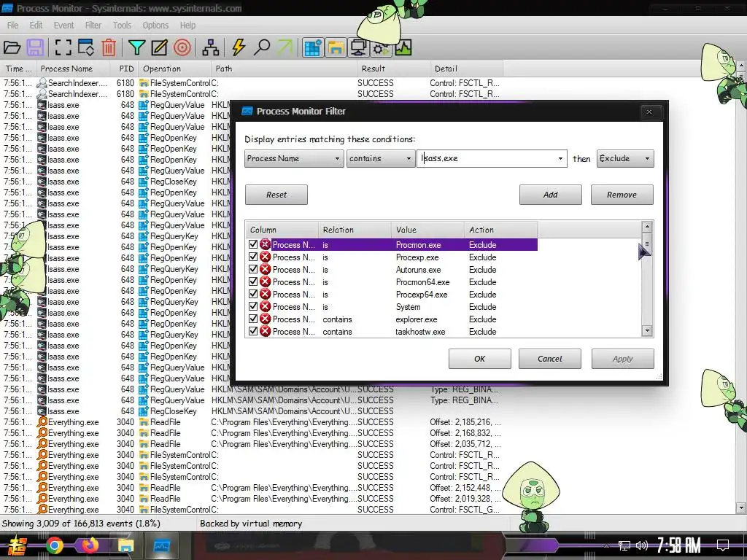This screenshot has height=560, width=747.
Task: Click the green Jump To arrow icon
Action: coord(285,47)
